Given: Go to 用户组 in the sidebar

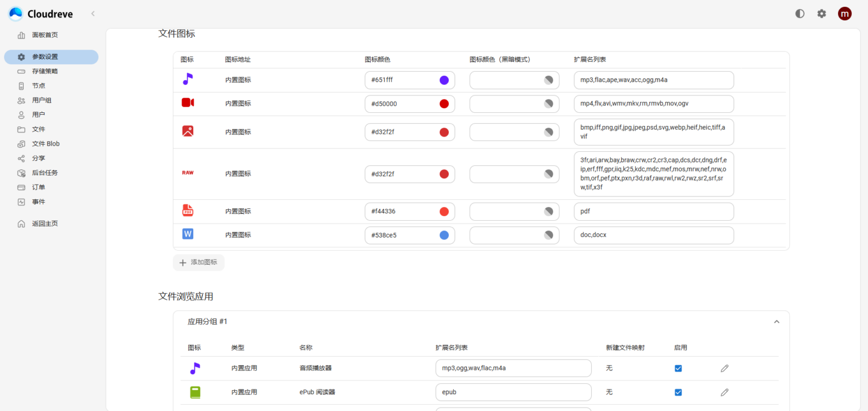Looking at the screenshot, I should [51, 100].
